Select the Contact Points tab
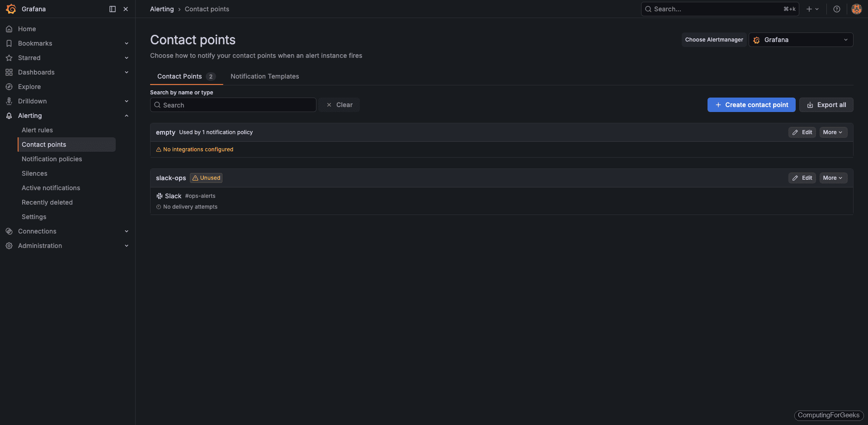Image resolution: width=868 pixels, height=425 pixels. tap(179, 76)
